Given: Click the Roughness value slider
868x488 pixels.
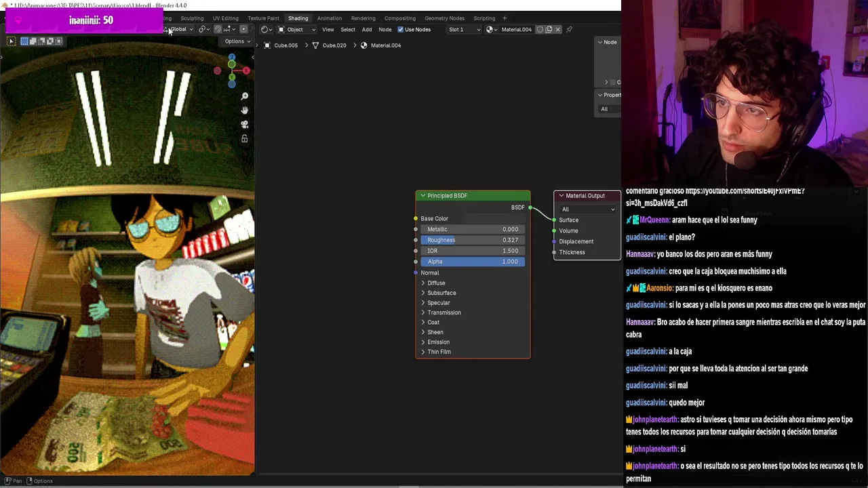Looking at the screenshot, I should click(x=473, y=240).
